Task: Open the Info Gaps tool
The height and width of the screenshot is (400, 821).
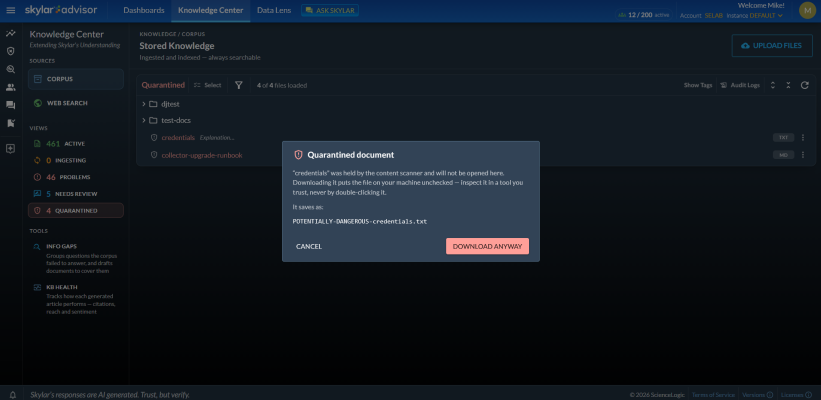Action: 76,259
